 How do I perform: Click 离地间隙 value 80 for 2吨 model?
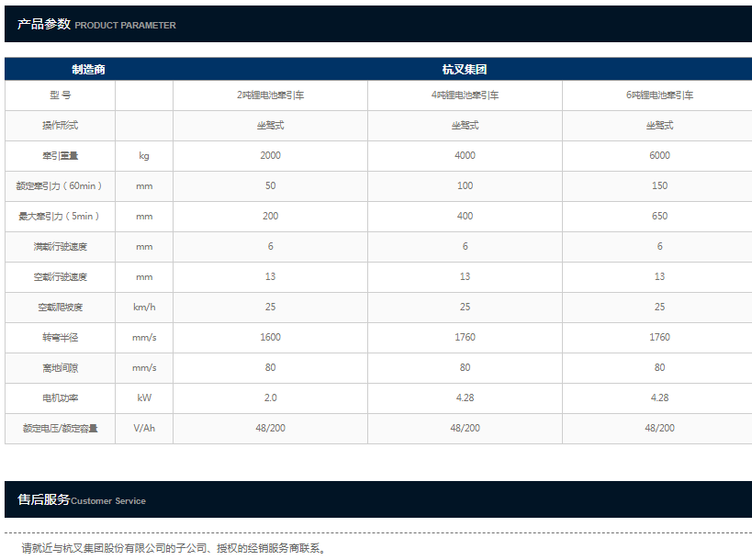coord(271,367)
